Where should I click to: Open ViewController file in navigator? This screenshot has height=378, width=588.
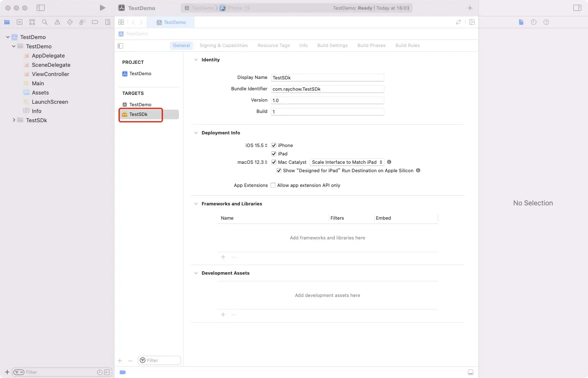50,74
